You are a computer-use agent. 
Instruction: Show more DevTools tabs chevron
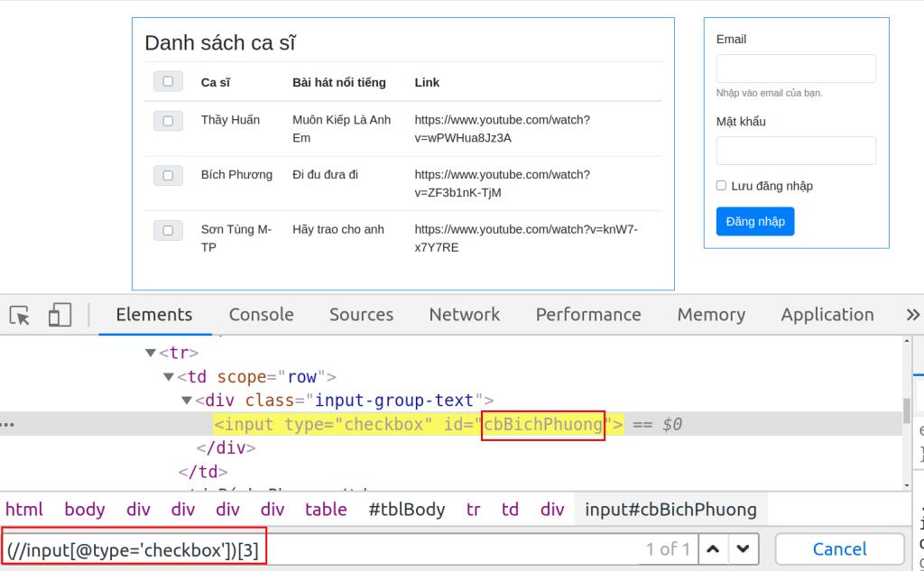click(x=913, y=315)
